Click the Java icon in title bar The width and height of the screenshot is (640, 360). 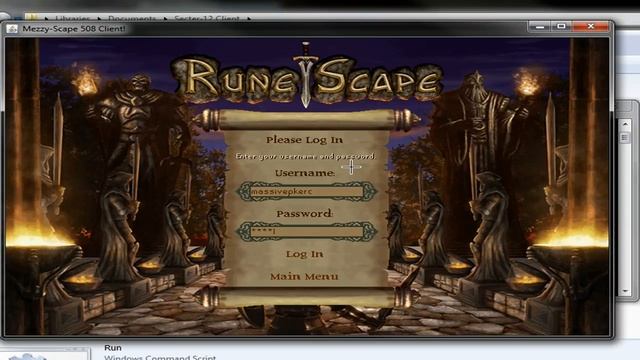coord(12,29)
